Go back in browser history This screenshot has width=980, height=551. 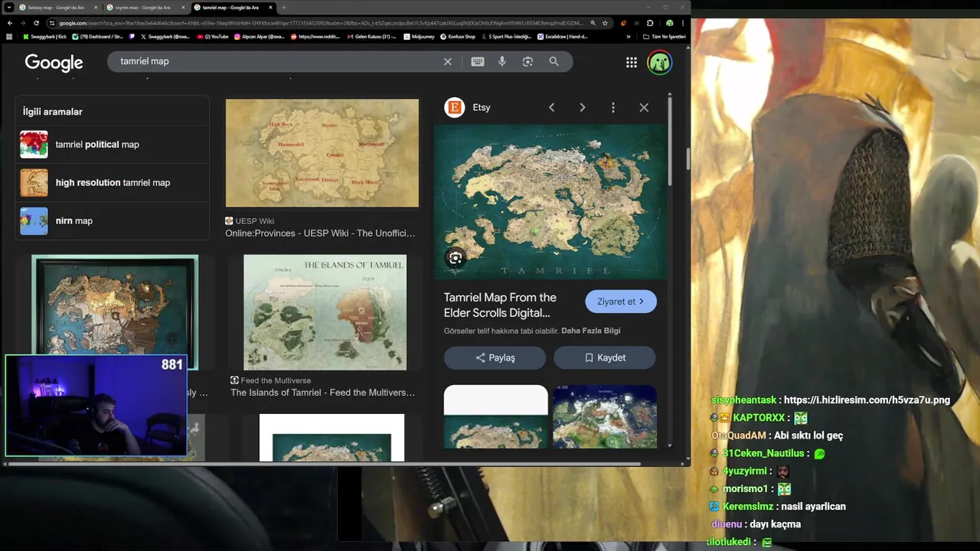[9, 23]
